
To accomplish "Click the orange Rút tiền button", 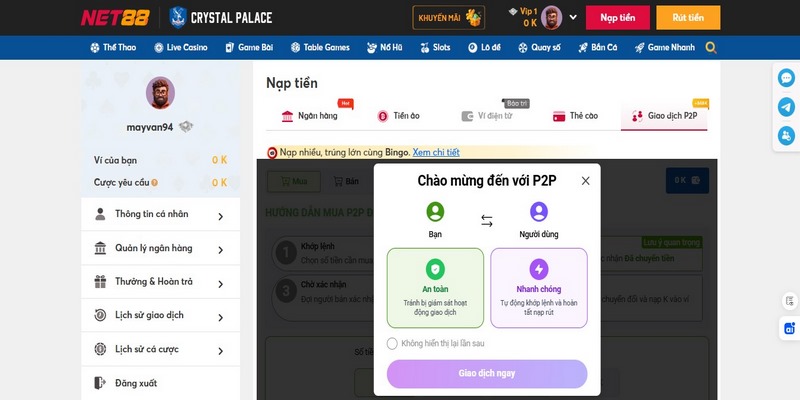I will 688,17.
